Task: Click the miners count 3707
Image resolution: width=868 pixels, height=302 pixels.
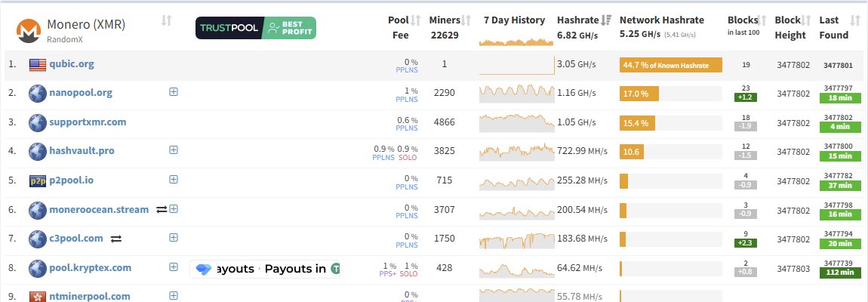Action: (444, 209)
